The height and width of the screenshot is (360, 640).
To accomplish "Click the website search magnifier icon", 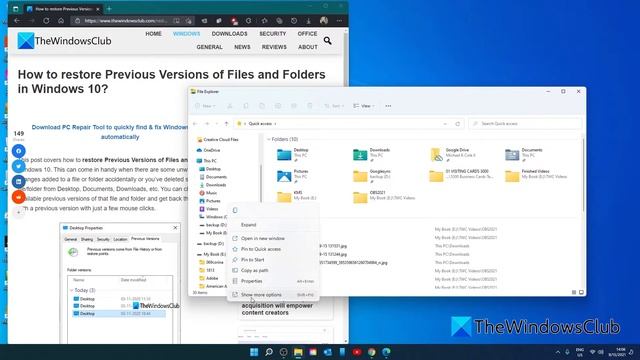I will (x=327, y=40).
